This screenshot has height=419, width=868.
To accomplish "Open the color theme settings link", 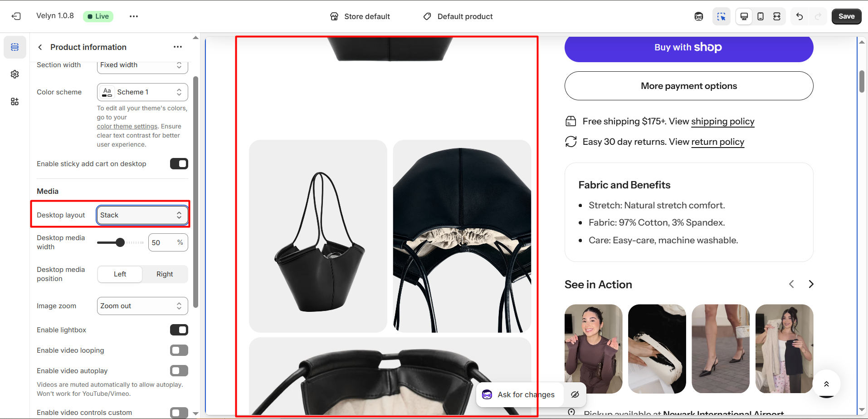I will [127, 127].
